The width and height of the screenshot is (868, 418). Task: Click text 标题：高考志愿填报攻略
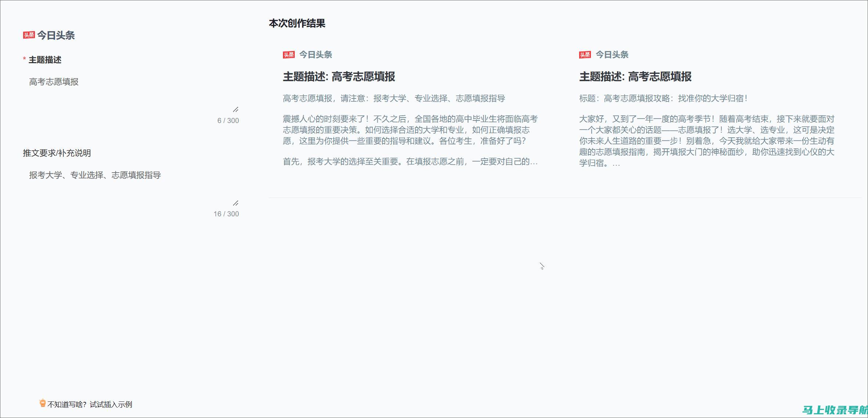click(x=663, y=98)
